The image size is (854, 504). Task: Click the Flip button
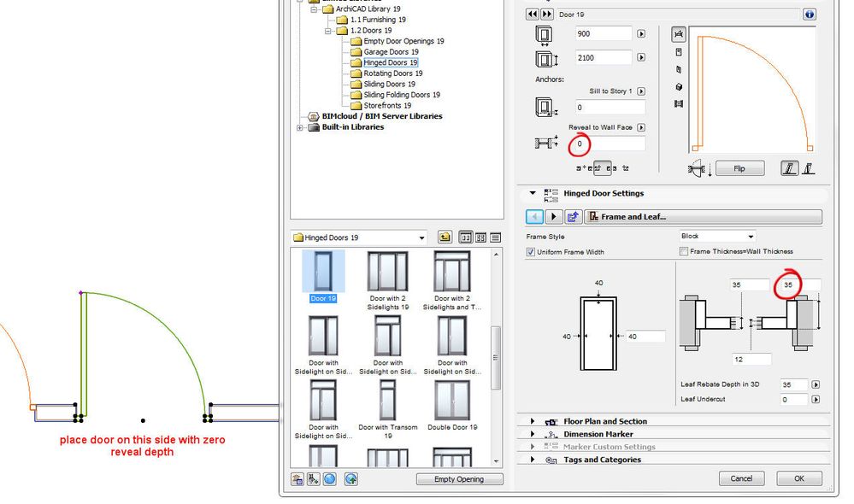tap(739, 169)
